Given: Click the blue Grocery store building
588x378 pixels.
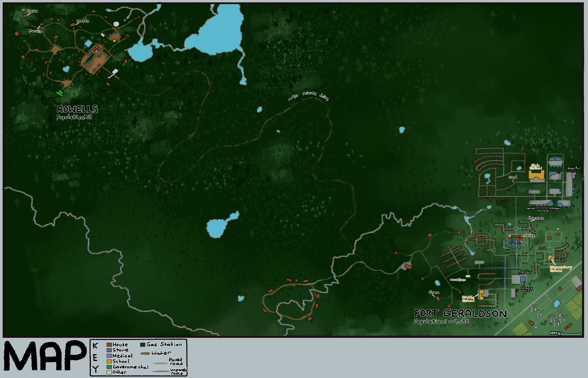Looking at the screenshot, I should coord(523,279).
